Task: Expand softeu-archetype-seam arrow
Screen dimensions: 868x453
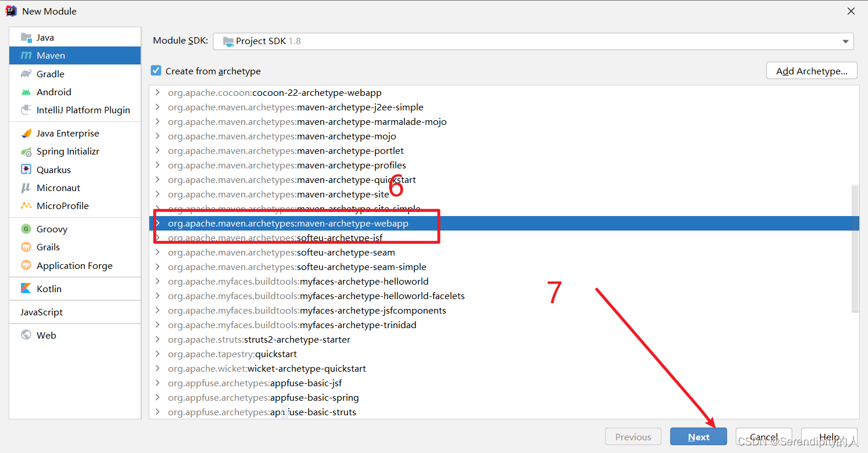Action: pyautogui.click(x=157, y=252)
